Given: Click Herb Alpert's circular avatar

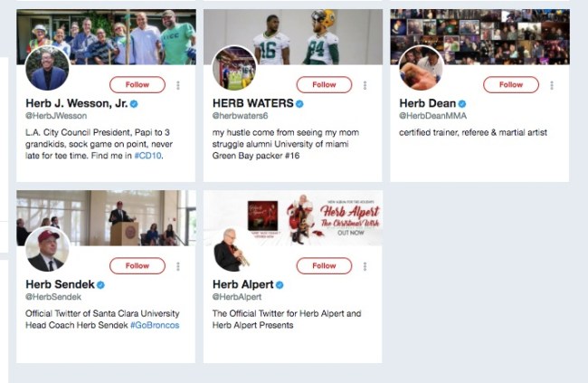Looking at the screenshot, I should pyautogui.click(x=233, y=250).
